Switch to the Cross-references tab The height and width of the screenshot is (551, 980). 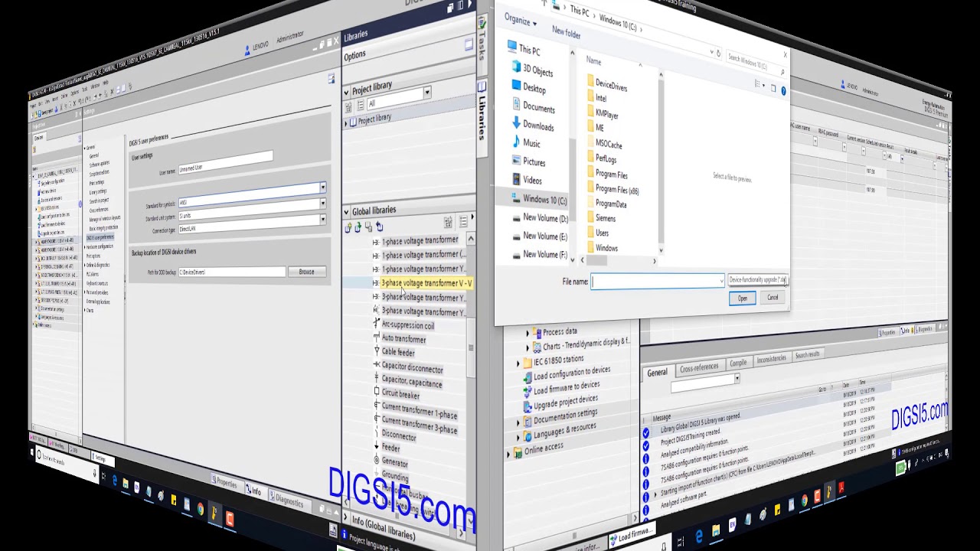tap(699, 367)
